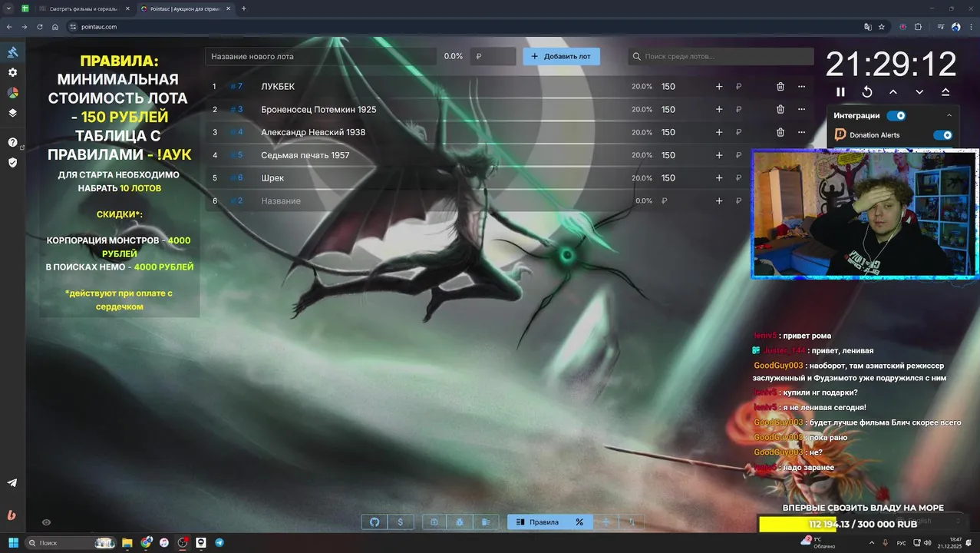Open settings gear in left sidebar
The width and height of the screenshot is (980, 553).
point(12,72)
